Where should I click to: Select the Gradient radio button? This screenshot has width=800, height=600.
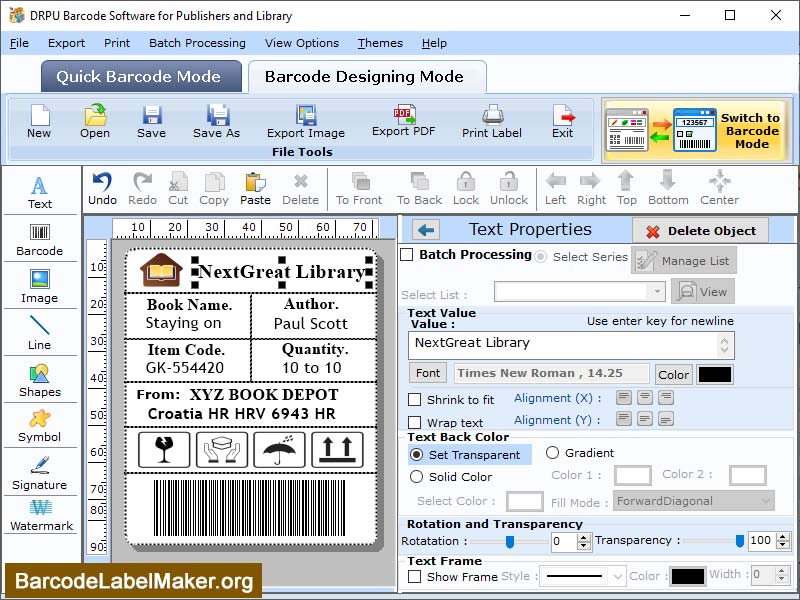coord(555,452)
